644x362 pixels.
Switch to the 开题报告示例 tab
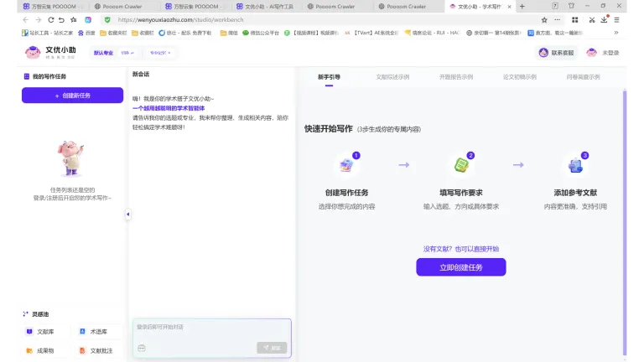point(456,77)
